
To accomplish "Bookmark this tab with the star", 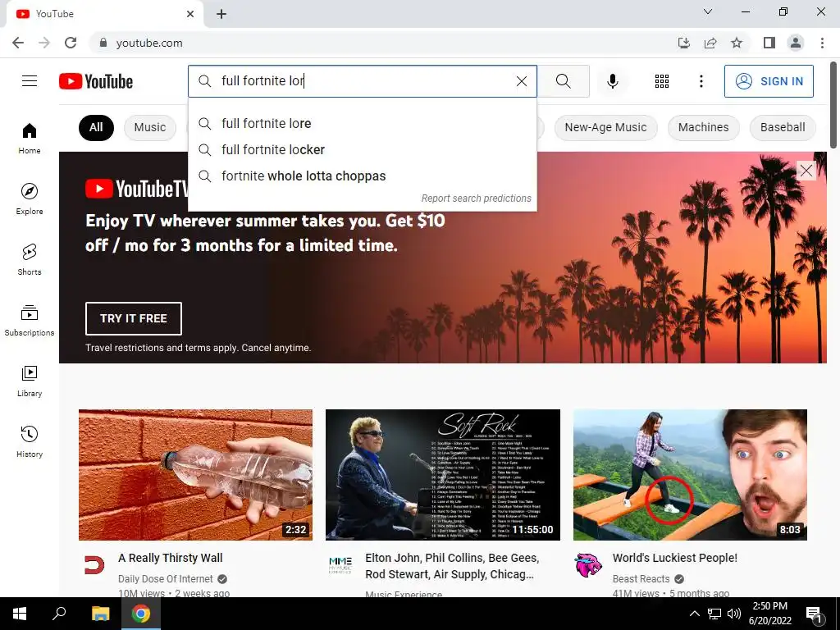I will [x=737, y=43].
